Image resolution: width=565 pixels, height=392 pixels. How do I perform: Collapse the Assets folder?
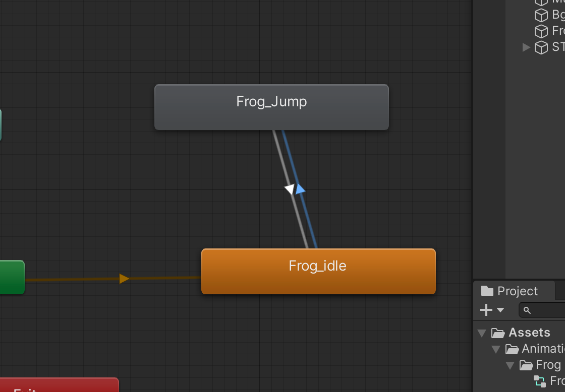pos(482,333)
